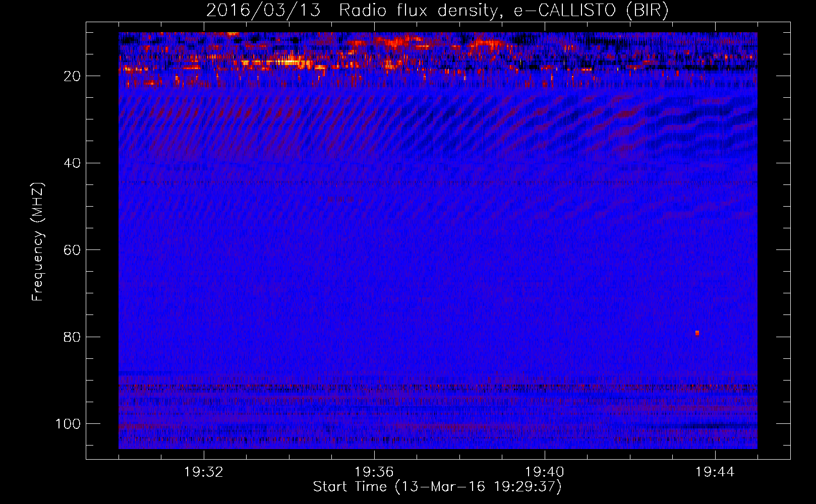Click the isolated red spot near 80 MHz

[x=697, y=333]
